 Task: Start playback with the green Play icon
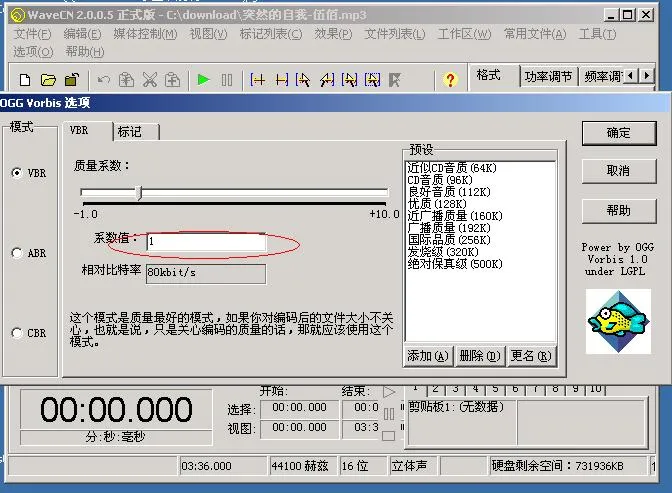pyautogui.click(x=203, y=80)
